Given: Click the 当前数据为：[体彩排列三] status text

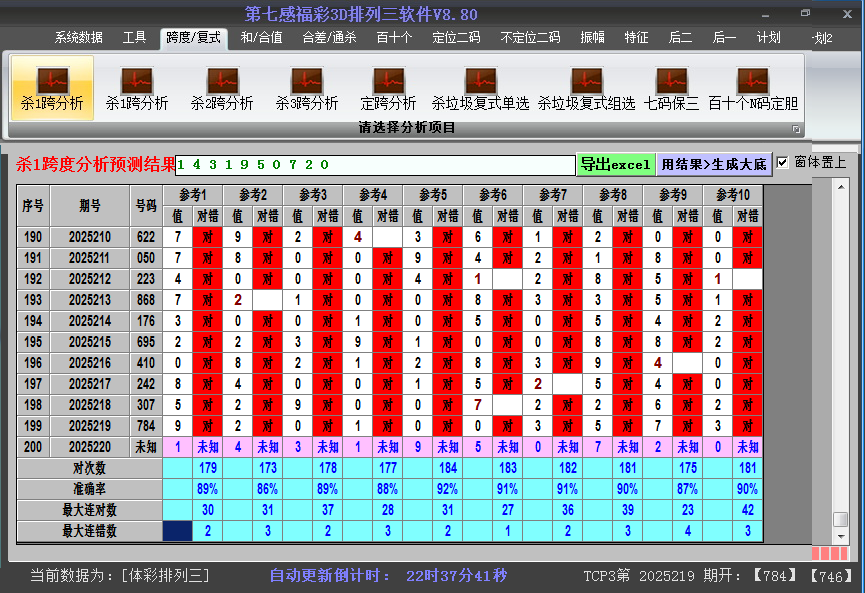Looking at the screenshot, I should point(120,575).
